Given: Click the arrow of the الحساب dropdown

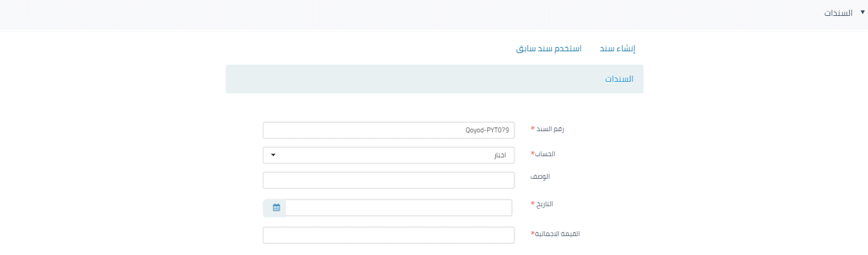Looking at the screenshot, I should pos(273,155).
